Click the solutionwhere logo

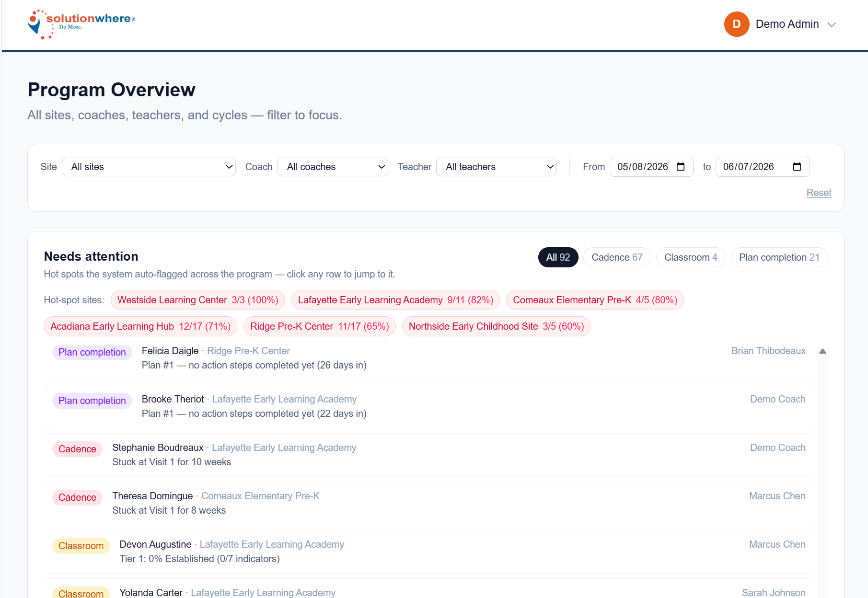tap(81, 24)
